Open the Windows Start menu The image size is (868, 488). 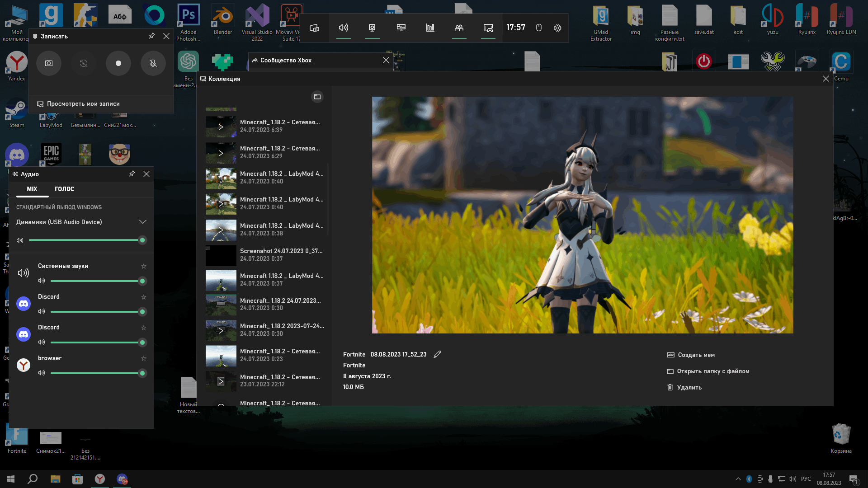point(11,479)
